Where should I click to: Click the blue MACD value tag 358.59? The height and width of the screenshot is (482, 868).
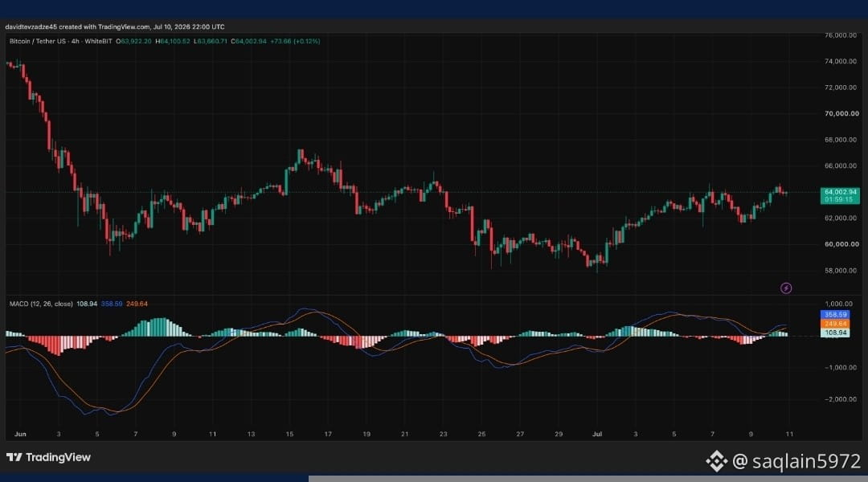[x=835, y=314]
